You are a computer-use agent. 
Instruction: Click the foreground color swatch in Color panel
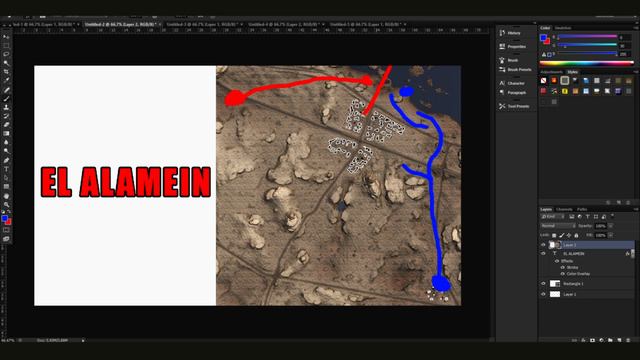click(x=543, y=38)
